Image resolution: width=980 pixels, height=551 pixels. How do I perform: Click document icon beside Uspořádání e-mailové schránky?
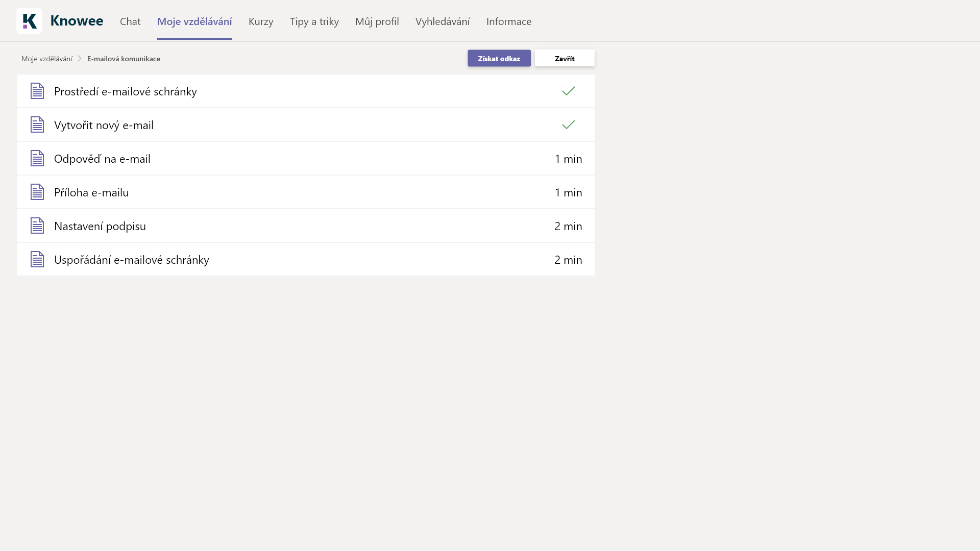37,260
